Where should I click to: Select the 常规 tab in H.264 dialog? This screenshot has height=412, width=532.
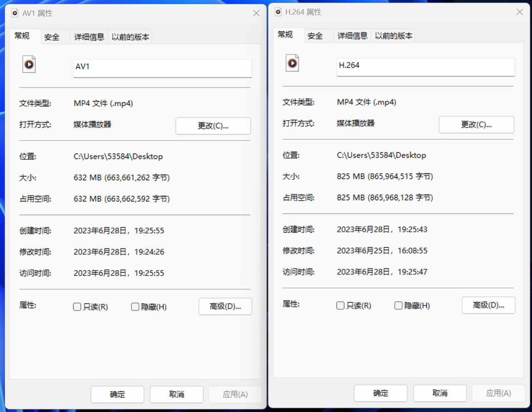click(x=286, y=35)
